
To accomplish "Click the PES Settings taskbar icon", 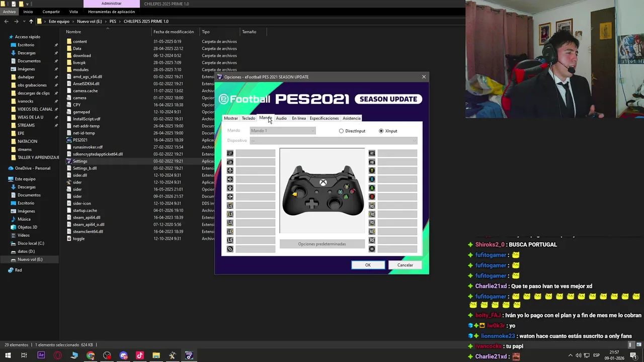I will (189, 355).
